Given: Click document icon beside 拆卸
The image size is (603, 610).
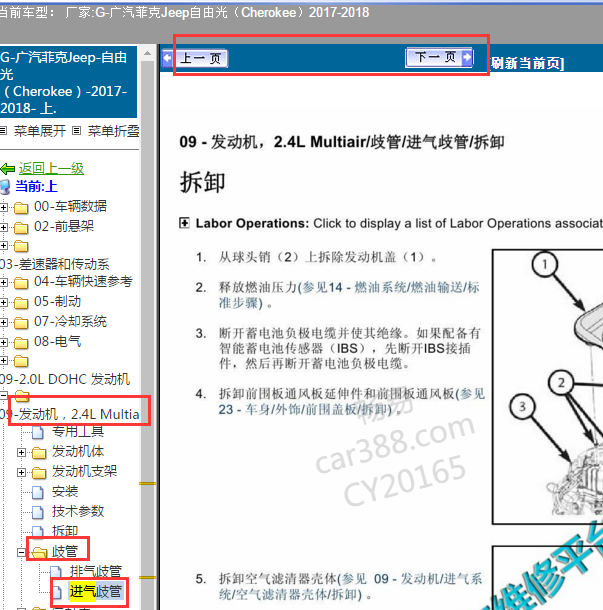Looking at the screenshot, I should point(38,531).
